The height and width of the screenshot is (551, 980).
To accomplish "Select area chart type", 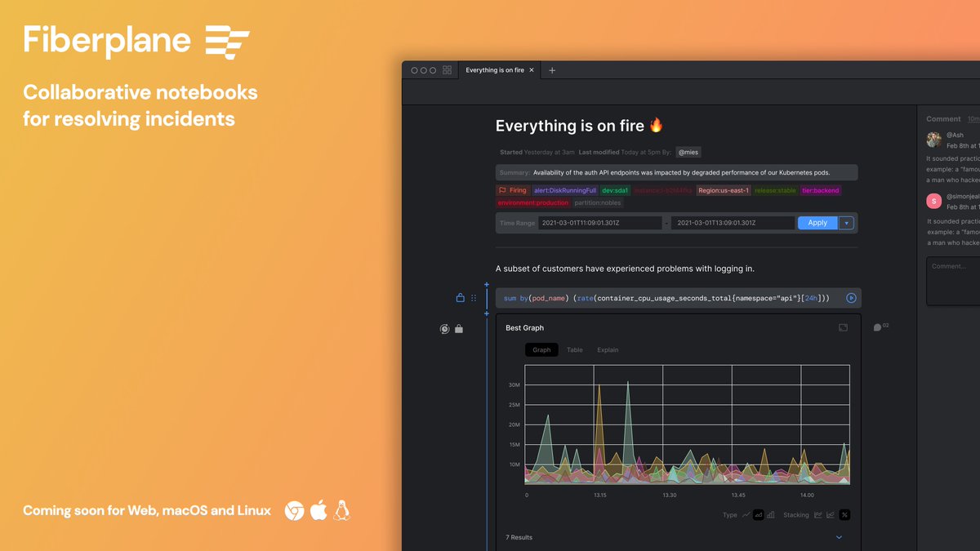I will pos(759,515).
